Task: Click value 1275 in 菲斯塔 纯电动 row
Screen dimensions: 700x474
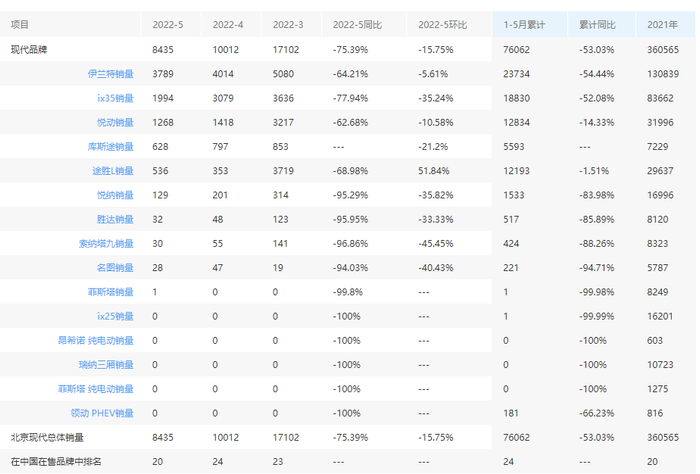Action: tap(658, 389)
